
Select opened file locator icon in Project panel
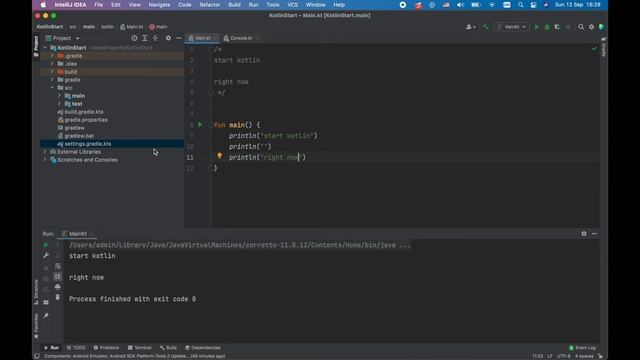(x=134, y=38)
